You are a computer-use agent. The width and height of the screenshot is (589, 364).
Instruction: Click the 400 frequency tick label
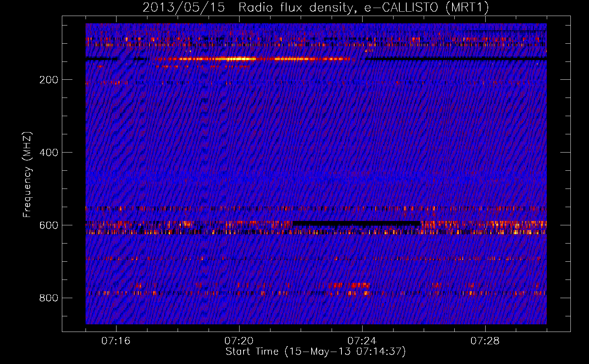(49, 153)
